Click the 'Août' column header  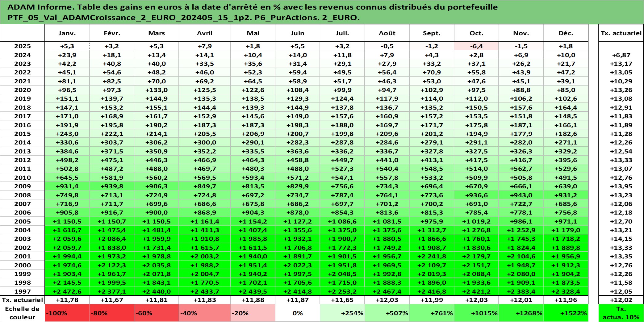(387, 33)
